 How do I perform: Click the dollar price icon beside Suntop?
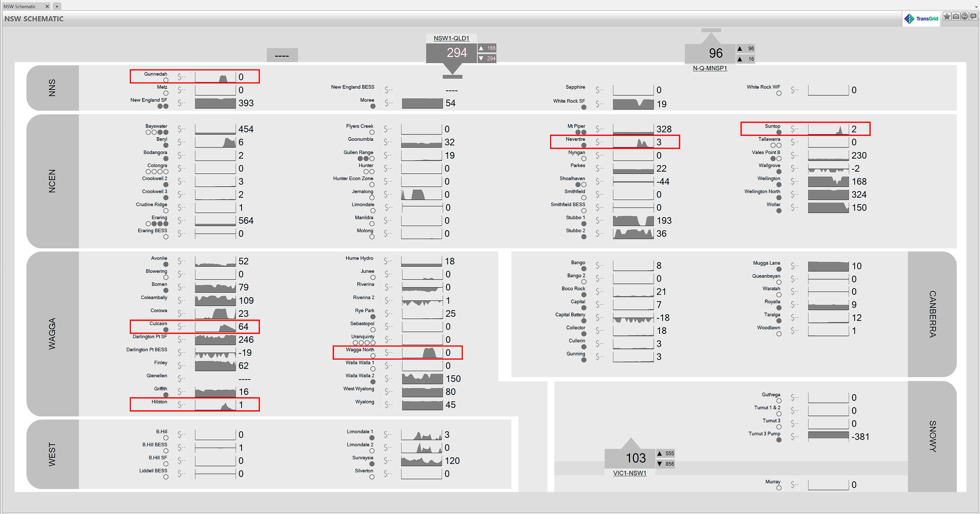coord(794,129)
